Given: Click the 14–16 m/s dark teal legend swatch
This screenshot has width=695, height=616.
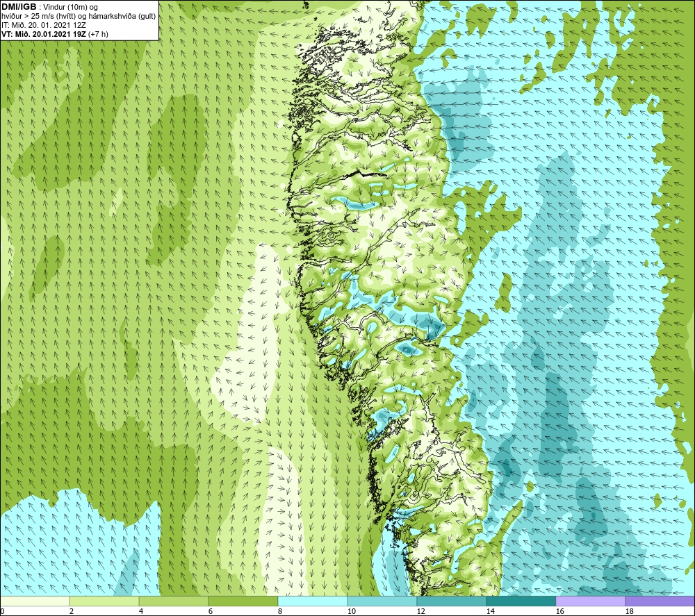Looking at the screenshot, I should point(521,601).
